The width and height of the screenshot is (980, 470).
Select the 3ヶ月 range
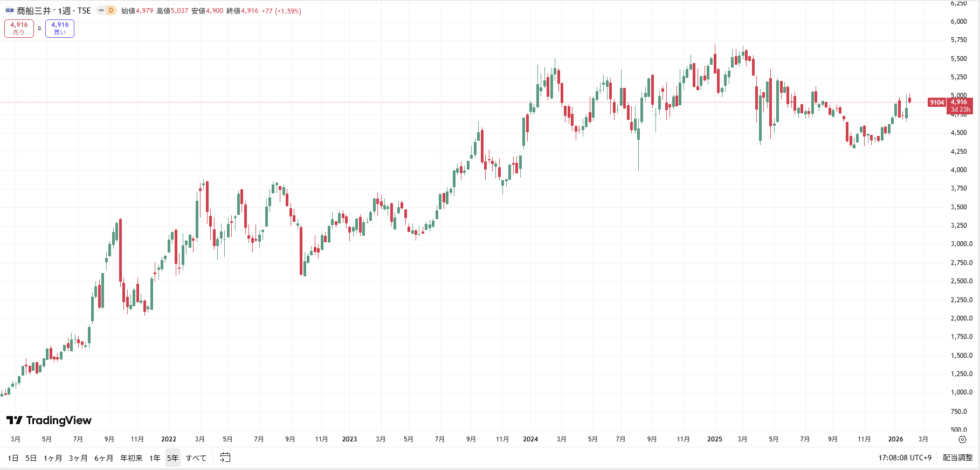point(78,458)
